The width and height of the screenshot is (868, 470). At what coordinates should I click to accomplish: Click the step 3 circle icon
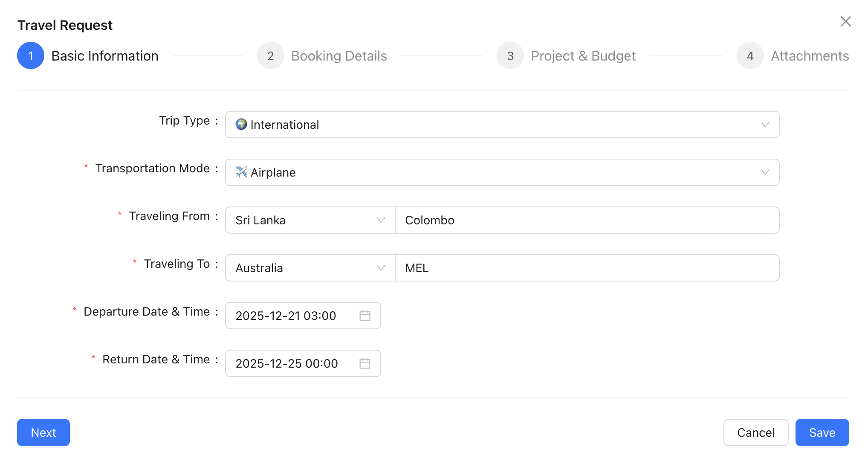510,56
